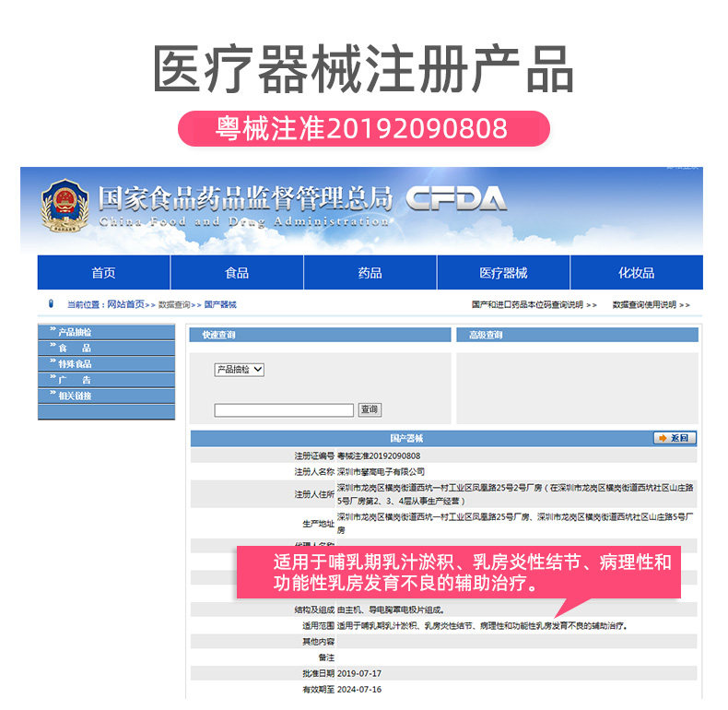The width and height of the screenshot is (728, 710).
Task: Click the pink 粤械注准20192090808 banner
Action: tap(364, 129)
